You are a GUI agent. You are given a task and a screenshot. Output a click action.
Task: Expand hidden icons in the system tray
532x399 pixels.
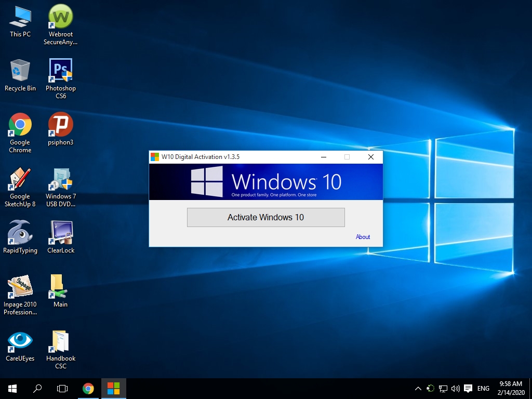[418, 388]
